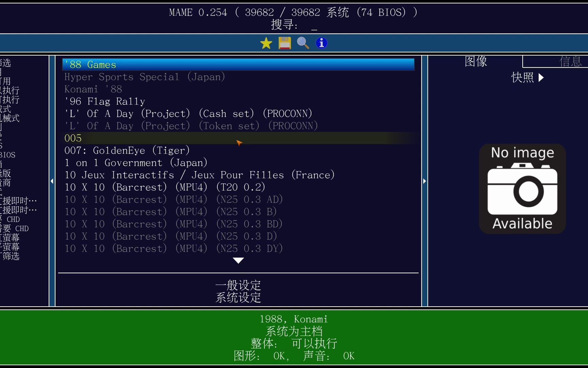This screenshot has height=368, width=588.
Task: Click the down arrow below game list
Action: click(238, 261)
